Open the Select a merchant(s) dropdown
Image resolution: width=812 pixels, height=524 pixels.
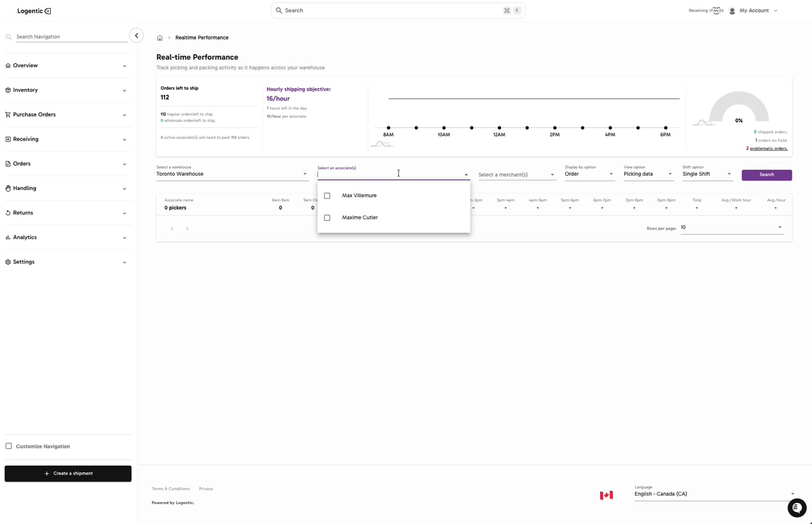(x=517, y=175)
